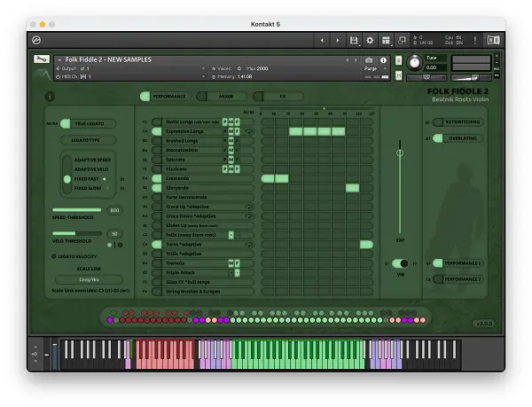
Task: Click the Velo Threshold value 50 field
Action: 114,234
